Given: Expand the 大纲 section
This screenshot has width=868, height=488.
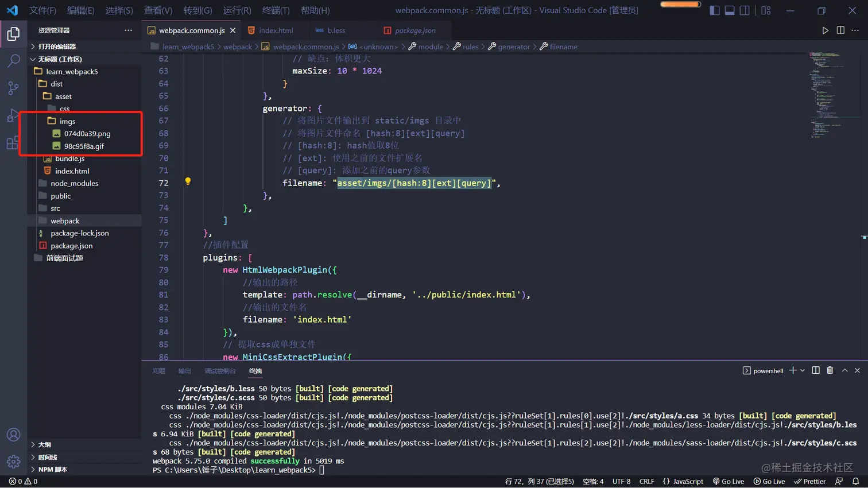Looking at the screenshot, I should point(84,444).
